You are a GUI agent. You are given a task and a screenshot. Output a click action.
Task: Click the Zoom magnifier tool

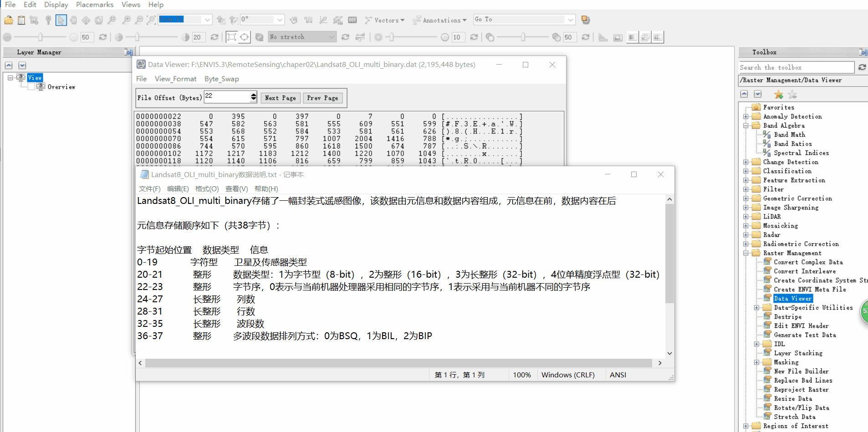point(112,20)
